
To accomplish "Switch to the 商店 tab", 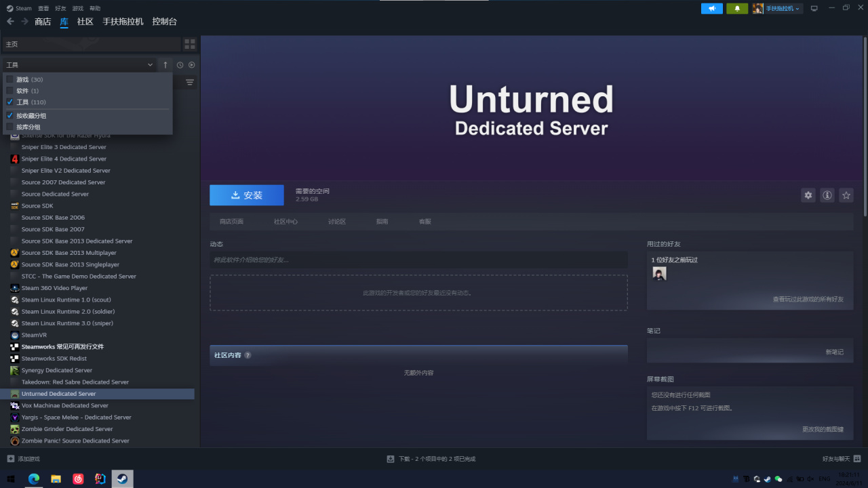I will tap(43, 22).
